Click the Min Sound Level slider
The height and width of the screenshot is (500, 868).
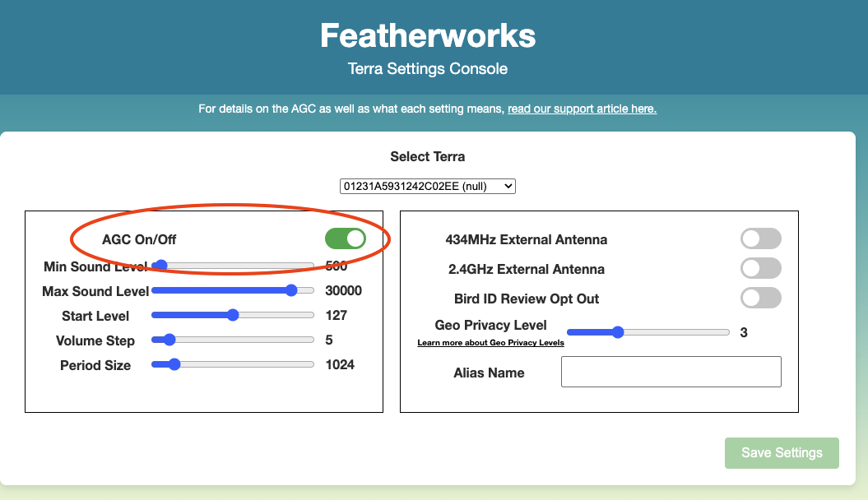233,266
